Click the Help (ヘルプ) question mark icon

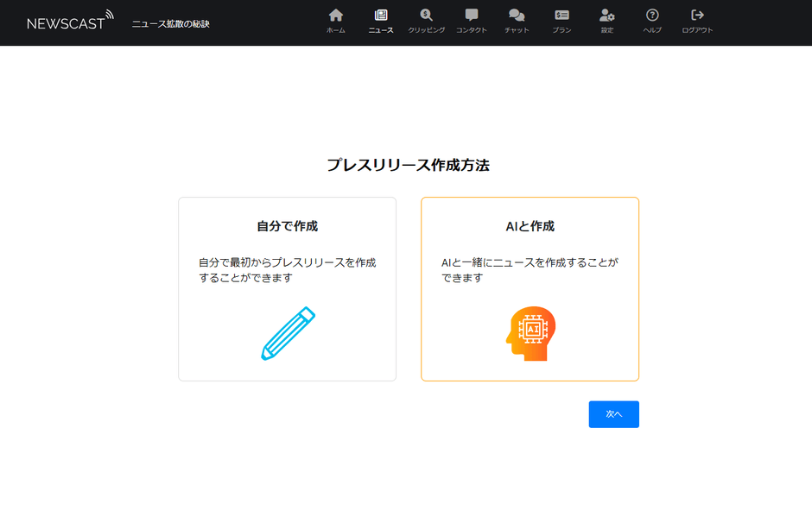[x=652, y=15]
